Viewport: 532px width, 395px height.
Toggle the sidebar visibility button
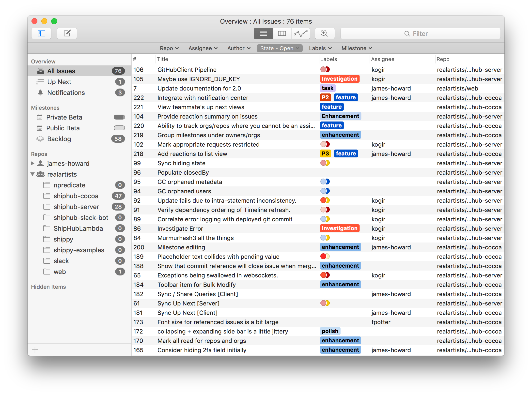pyautogui.click(x=41, y=33)
